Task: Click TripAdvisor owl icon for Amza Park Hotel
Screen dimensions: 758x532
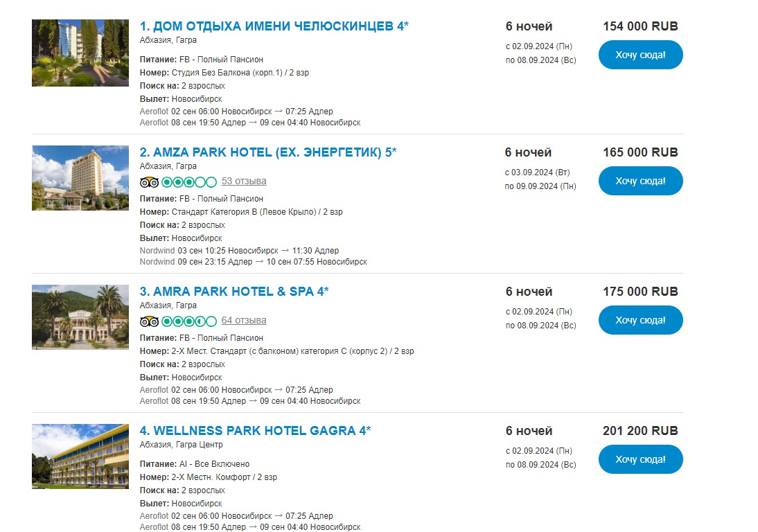Action: tap(149, 182)
